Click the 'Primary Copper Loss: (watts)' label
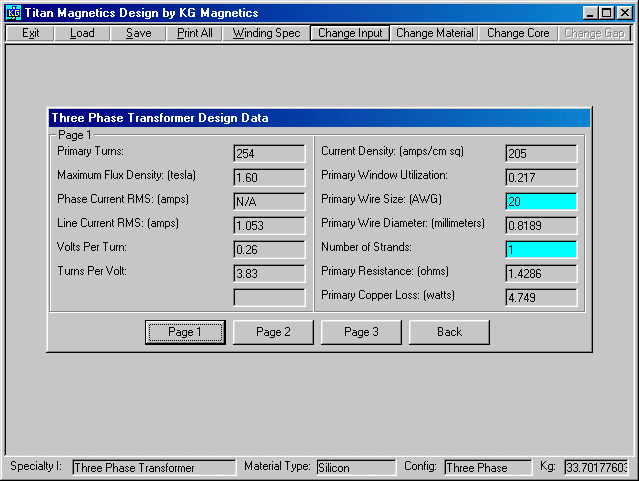The height and width of the screenshot is (481, 639). (x=388, y=295)
